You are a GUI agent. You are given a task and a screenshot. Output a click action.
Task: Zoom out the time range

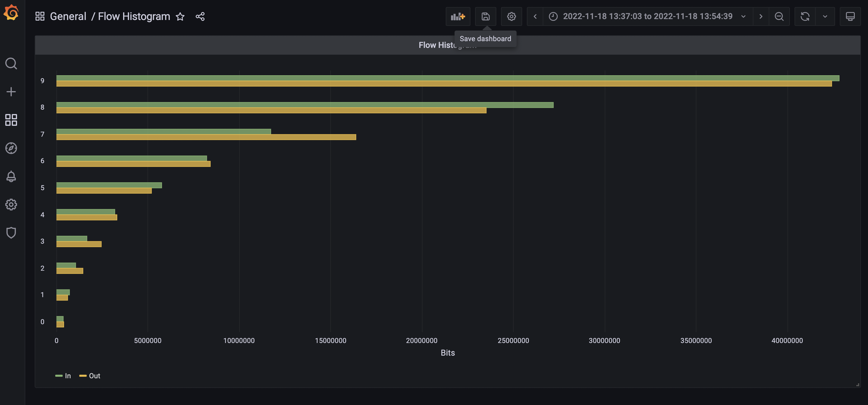779,16
